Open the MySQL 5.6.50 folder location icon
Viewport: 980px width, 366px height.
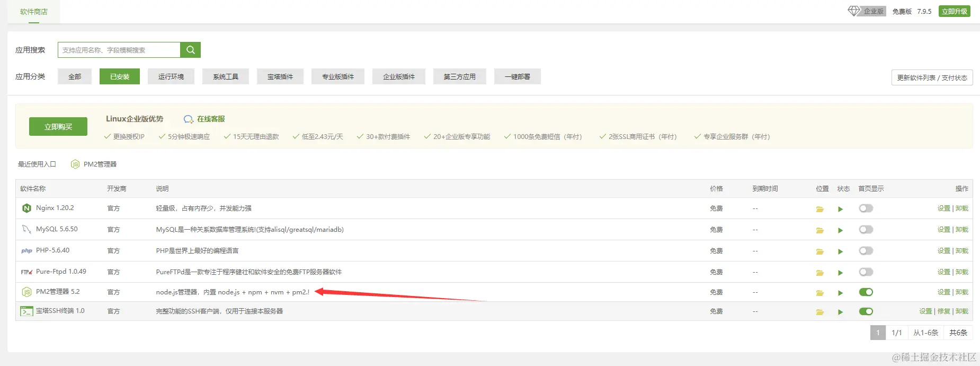click(x=819, y=230)
